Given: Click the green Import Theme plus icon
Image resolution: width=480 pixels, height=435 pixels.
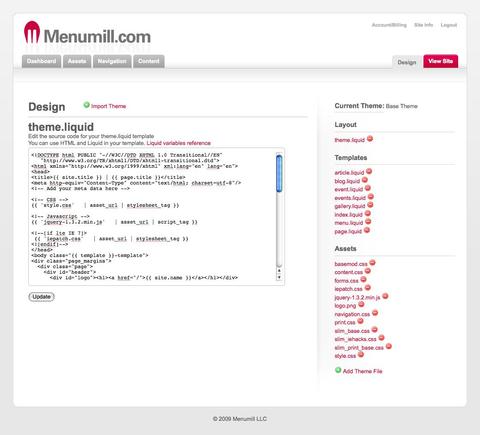Looking at the screenshot, I should click(x=87, y=105).
